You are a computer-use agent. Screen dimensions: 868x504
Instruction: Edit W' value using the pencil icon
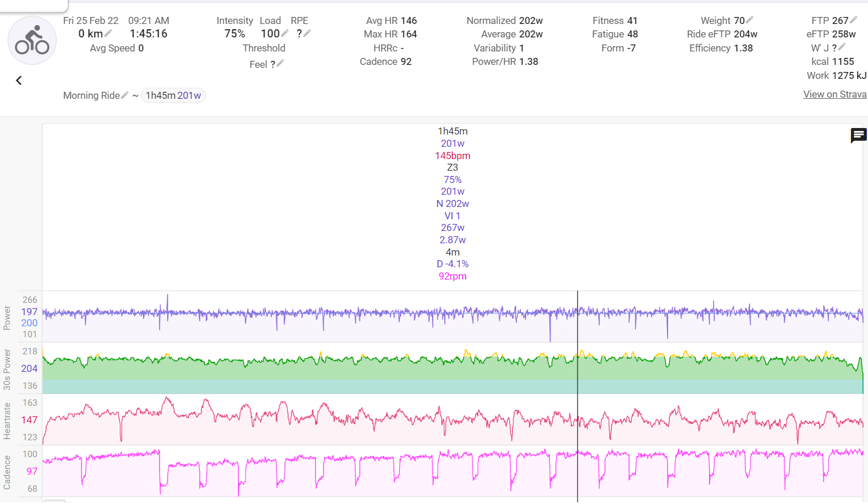842,47
